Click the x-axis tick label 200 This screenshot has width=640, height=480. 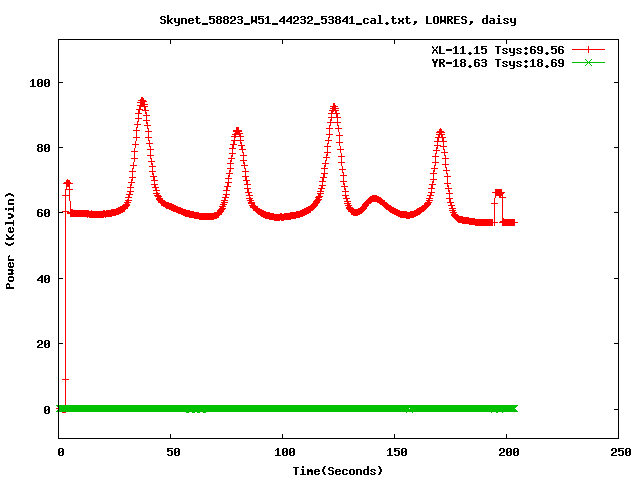click(x=509, y=452)
